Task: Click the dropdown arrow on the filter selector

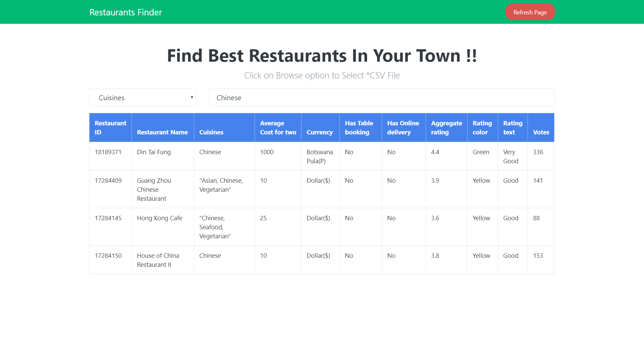Action: click(x=192, y=97)
